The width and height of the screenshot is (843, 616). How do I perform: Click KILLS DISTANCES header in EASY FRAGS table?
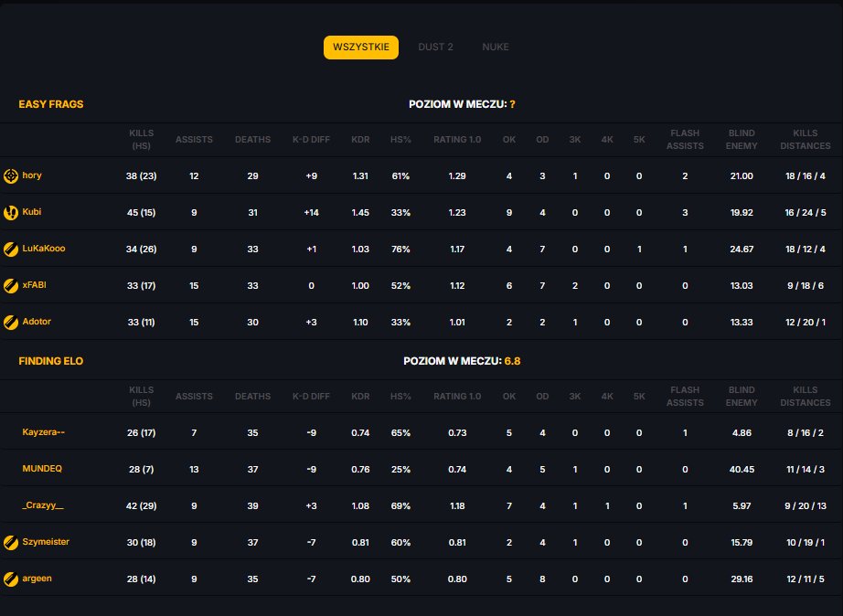click(x=806, y=139)
